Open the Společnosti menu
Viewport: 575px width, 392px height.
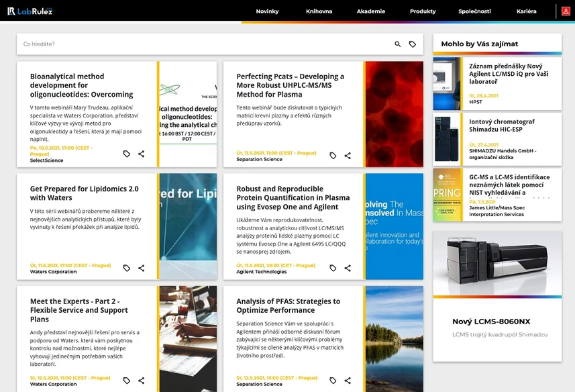474,11
